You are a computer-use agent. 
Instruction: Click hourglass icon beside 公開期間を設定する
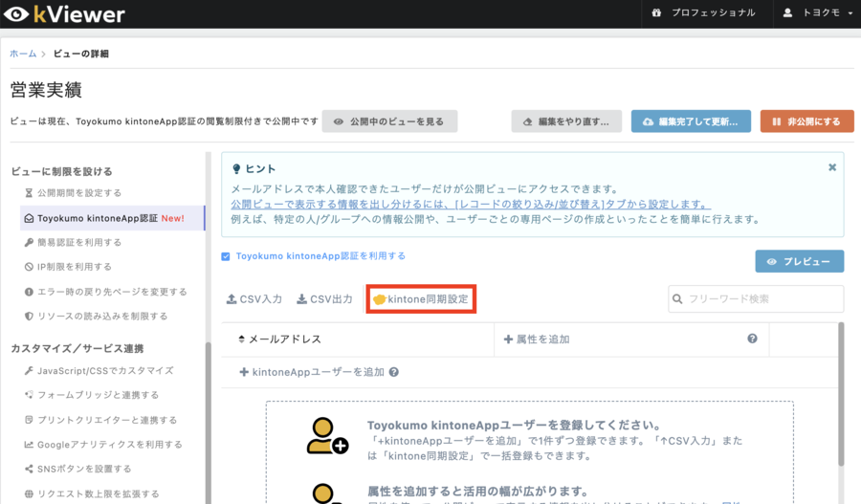point(29,193)
